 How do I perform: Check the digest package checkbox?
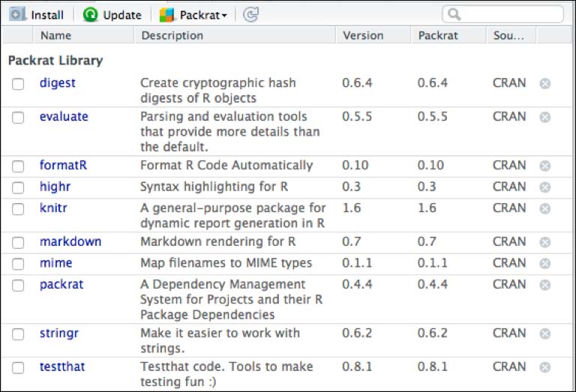(x=18, y=84)
